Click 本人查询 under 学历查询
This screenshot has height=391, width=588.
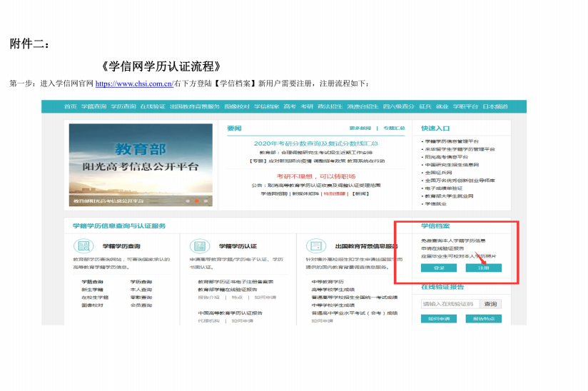tap(141, 290)
